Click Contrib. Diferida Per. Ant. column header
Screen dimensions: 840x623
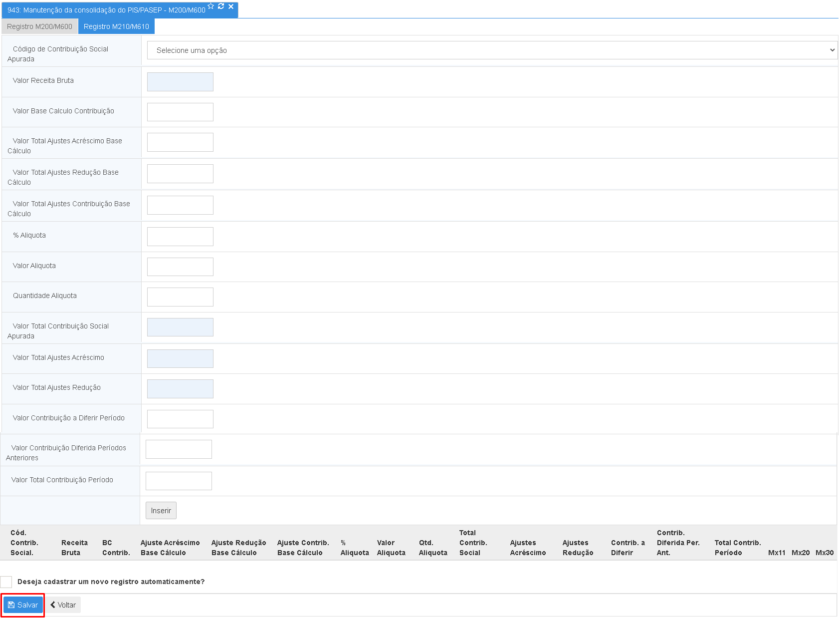[678, 543]
